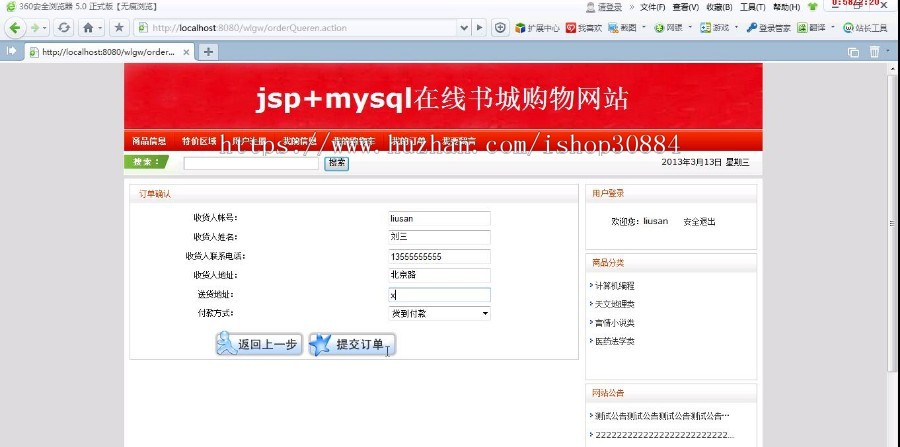This screenshot has width=900, height=447.
Task: Click the 收货人帐号 field with liusan
Action: point(439,218)
